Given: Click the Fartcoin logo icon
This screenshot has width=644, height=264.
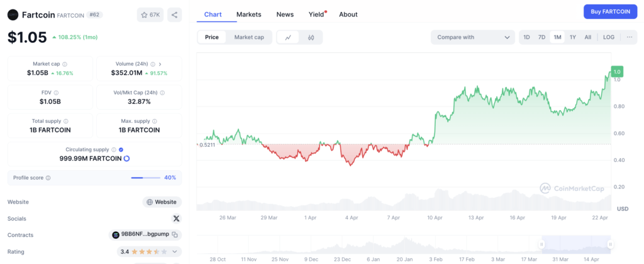Looking at the screenshot, I should (13, 14).
